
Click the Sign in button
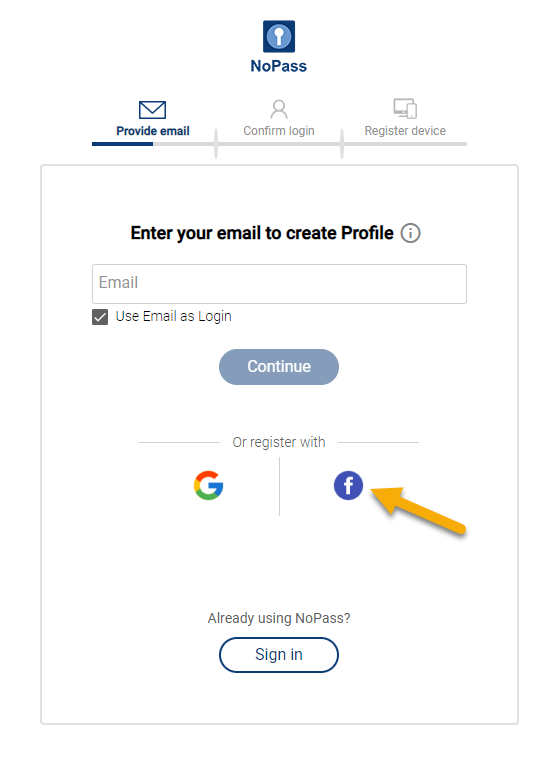[x=279, y=655]
